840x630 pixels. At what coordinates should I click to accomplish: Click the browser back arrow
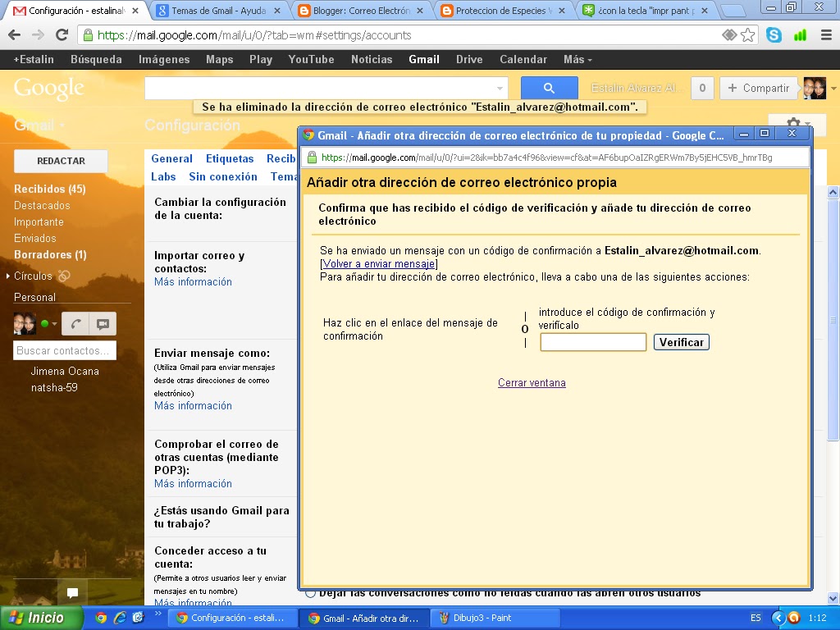(x=15, y=35)
